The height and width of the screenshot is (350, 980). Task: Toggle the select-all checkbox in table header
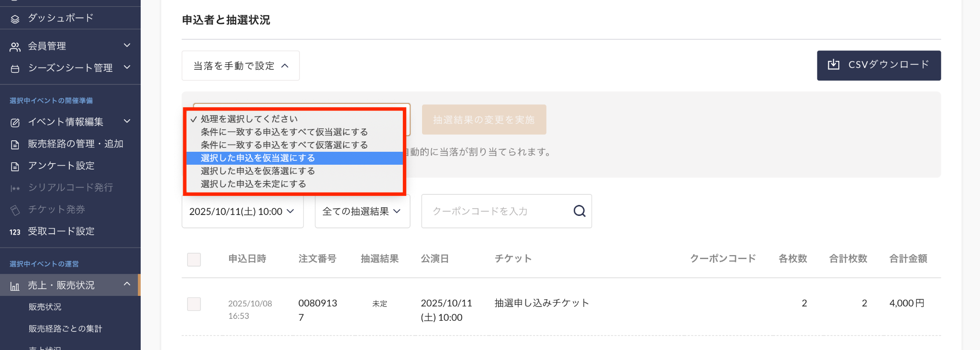tap(194, 260)
